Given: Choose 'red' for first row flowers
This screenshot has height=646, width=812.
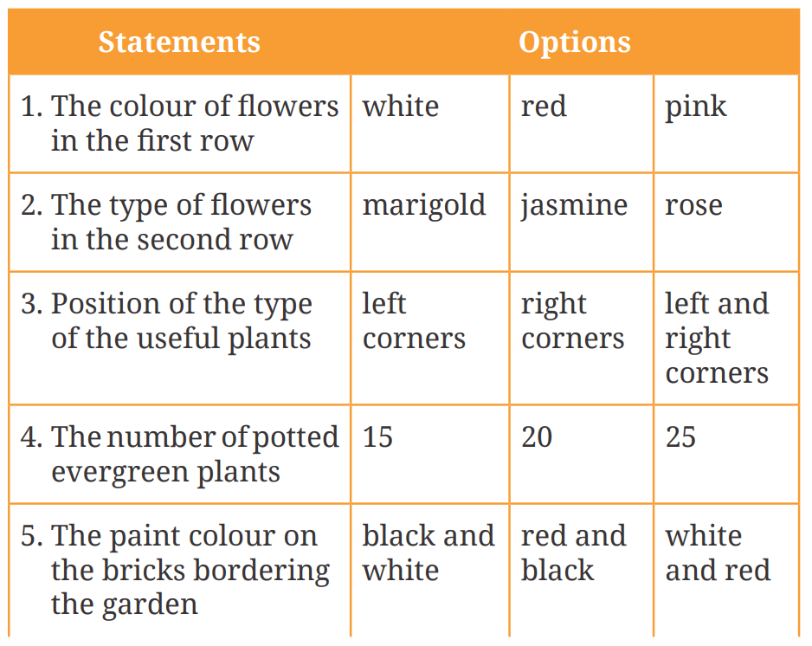Looking at the screenshot, I should [x=544, y=107].
